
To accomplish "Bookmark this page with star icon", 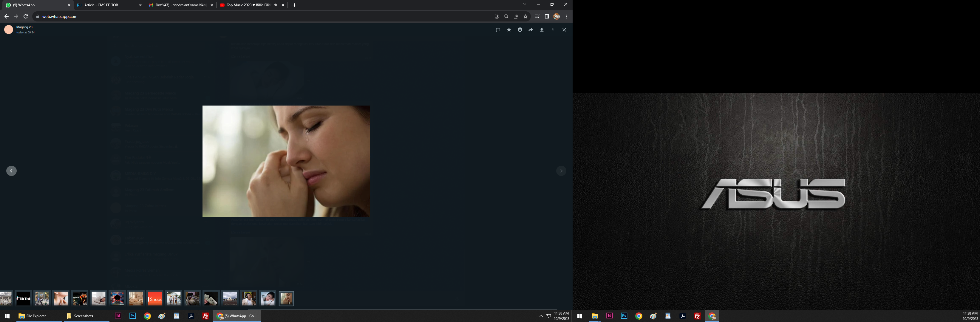I will pyautogui.click(x=525, y=16).
